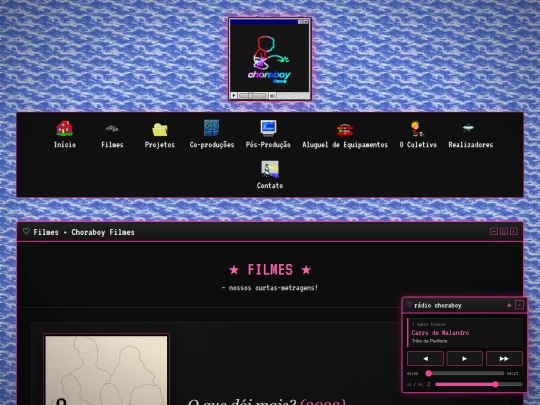Close the logo video window
The image size is (540, 405).
point(306,22)
